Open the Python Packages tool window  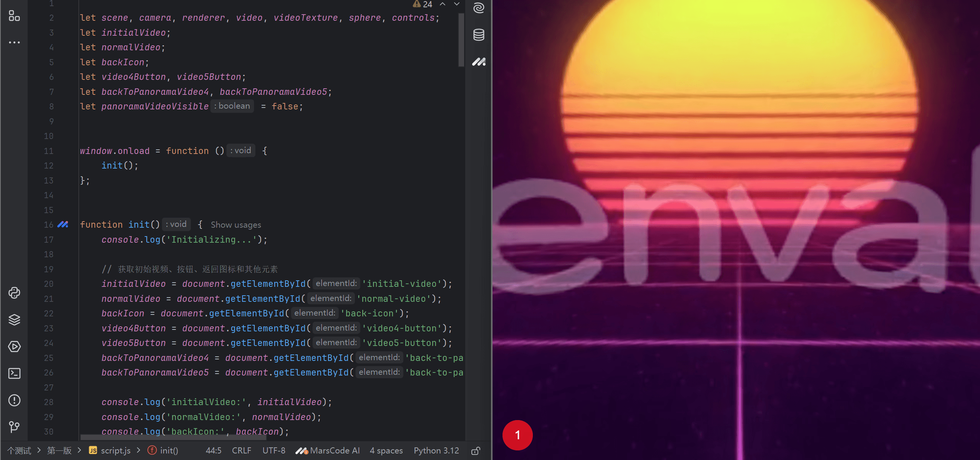(14, 293)
